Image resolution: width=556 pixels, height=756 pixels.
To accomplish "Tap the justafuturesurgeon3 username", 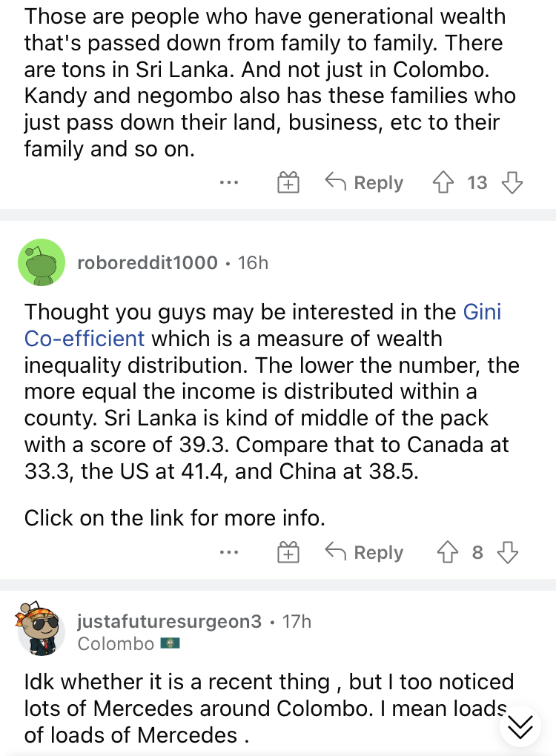I will tap(169, 622).
